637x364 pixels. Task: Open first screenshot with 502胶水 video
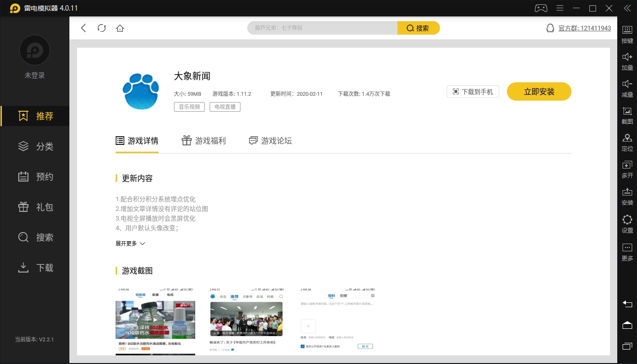[155, 321]
